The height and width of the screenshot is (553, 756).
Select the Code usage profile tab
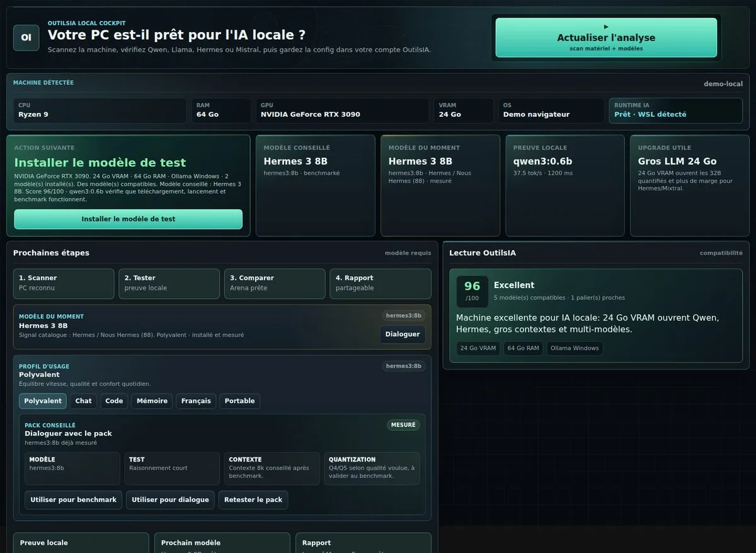click(114, 401)
